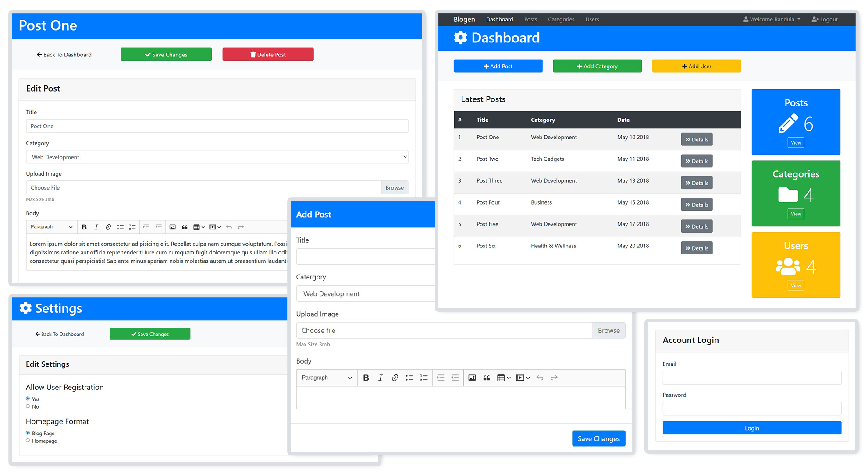This screenshot has width=868, height=473.
Task: Click link icon in Add Post editor
Action: point(395,378)
